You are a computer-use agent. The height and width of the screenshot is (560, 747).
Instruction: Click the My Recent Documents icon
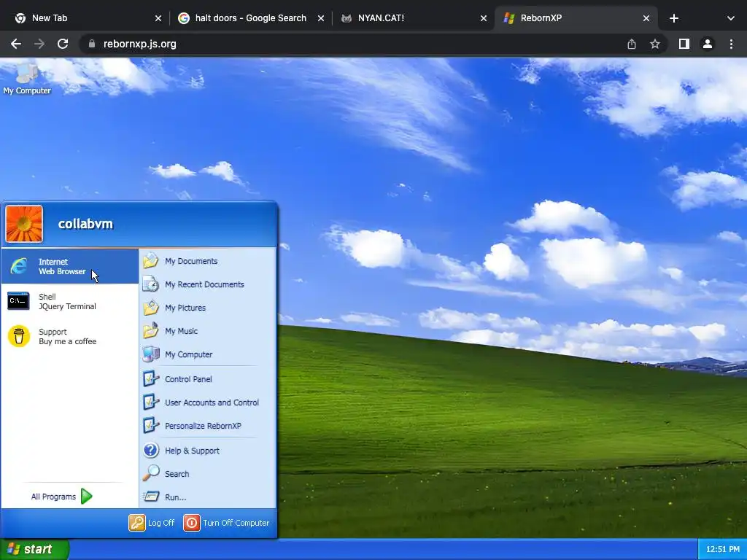pyautogui.click(x=151, y=284)
